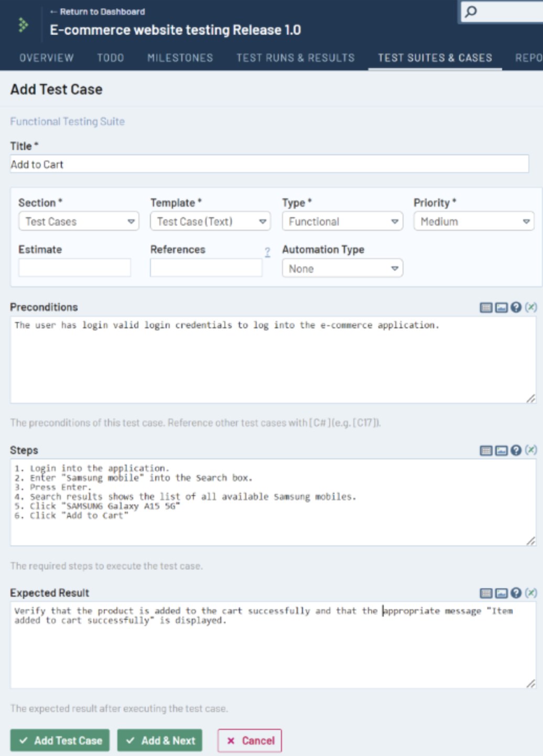Viewport: 543px width, 756px height.
Task: Insert table in Steps field
Action: coord(486,450)
